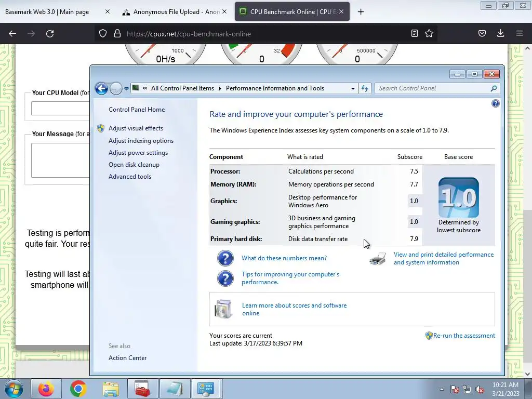Image resolution: width=532 pixels, height=399 pixels.
Task: Open tracking protection shield icon
Action: [103, 34]
